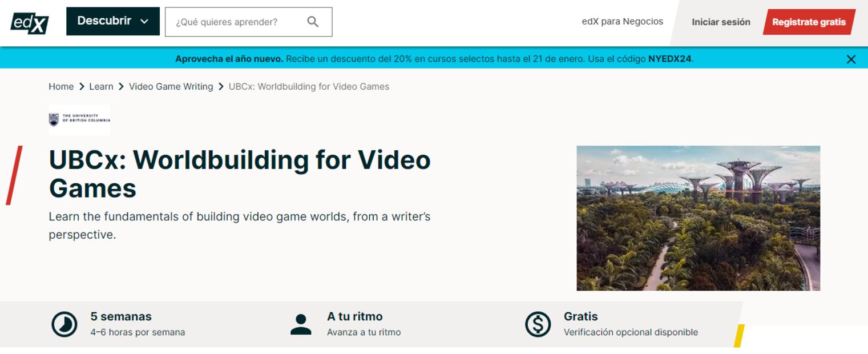Open edX para Negocios link
Viewport: 868px width, 354px height.
(622, 22)
